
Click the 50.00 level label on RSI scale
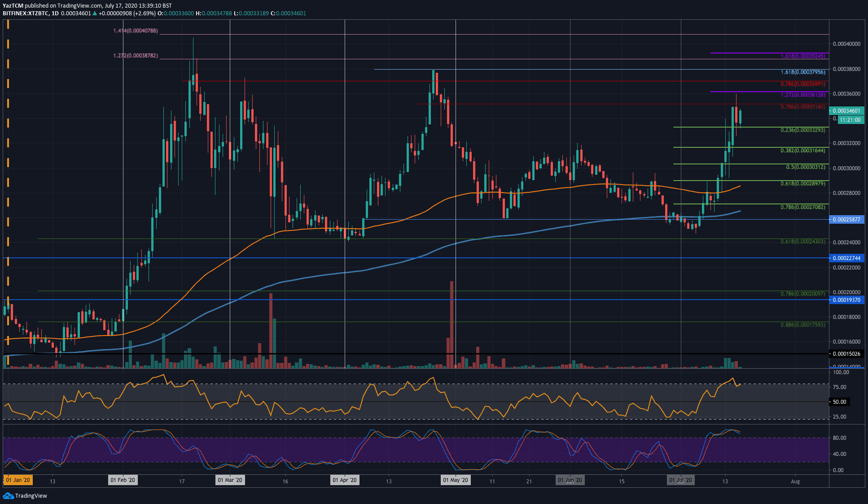click(x=839, y=402)
